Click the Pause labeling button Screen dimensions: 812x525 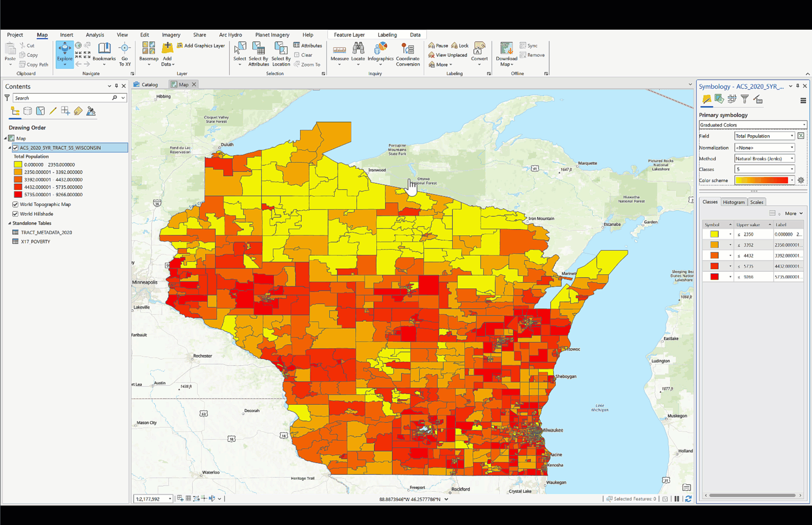[x=438, y=46]
